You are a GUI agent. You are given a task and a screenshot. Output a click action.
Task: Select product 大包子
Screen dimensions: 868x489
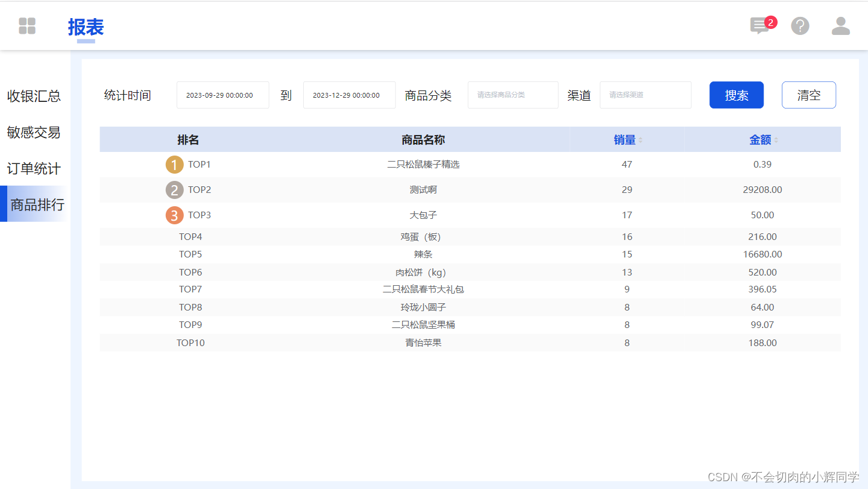point(423,215)
